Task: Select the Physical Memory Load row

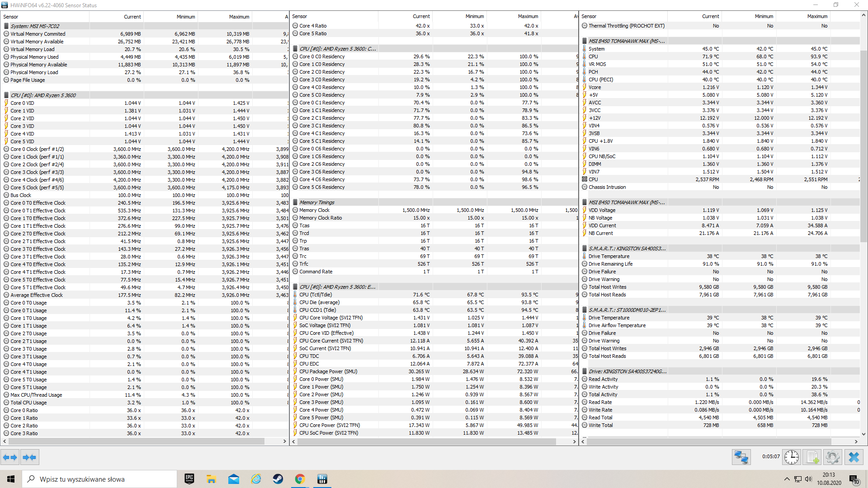Action: point(145,72)
